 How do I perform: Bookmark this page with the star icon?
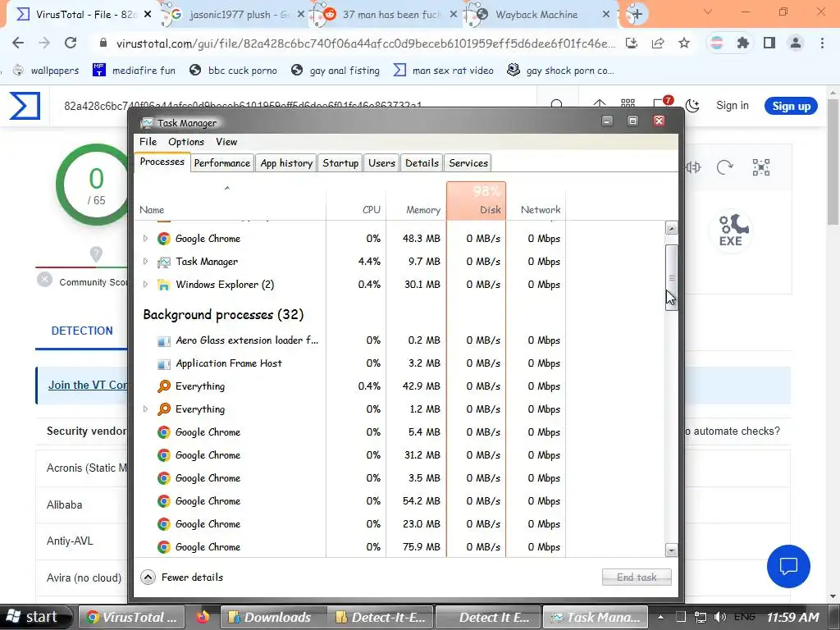point(684,43)
